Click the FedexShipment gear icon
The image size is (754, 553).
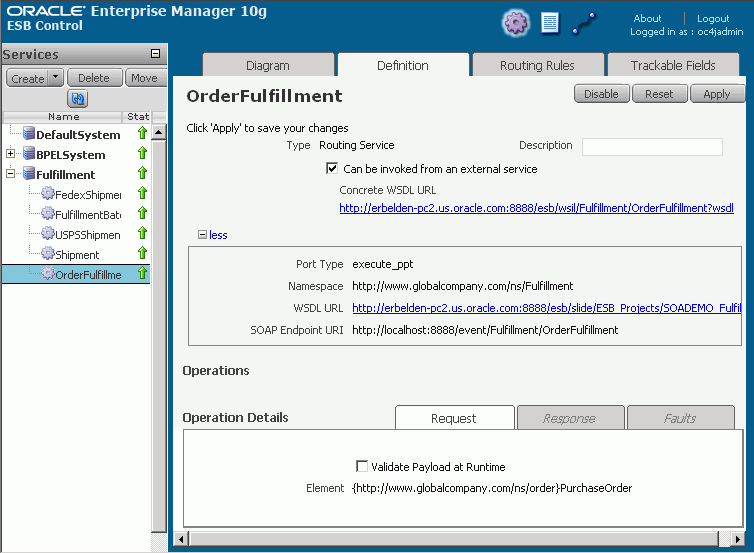click(x=48, y=193)
